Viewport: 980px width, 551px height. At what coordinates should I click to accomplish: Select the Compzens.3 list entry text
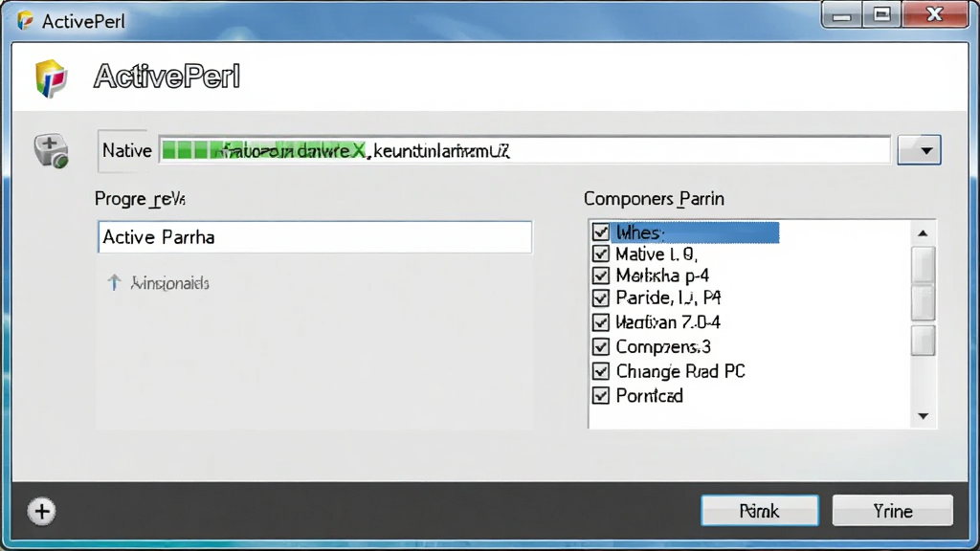click(x=663, y=346)
